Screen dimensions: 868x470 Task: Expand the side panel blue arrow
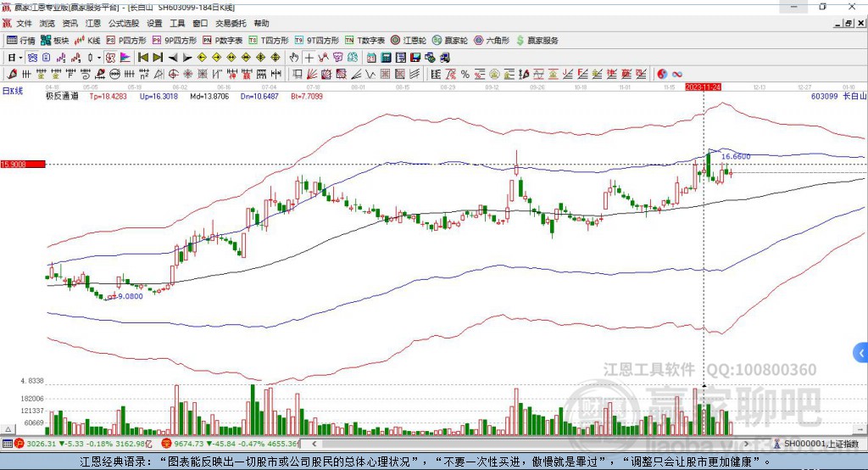coord(861,353)
